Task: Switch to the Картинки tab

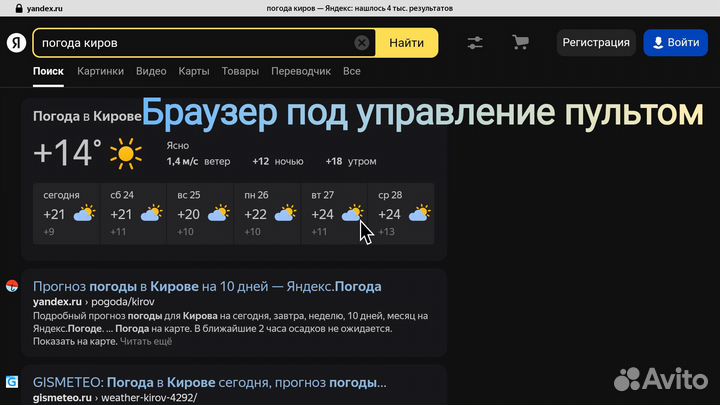Action: (100, 72)
